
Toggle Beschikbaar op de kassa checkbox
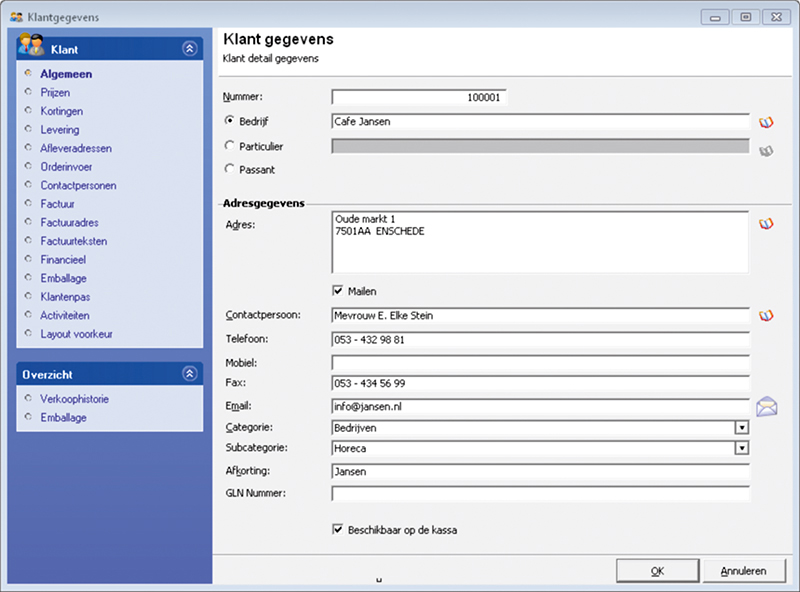(338, 529)
